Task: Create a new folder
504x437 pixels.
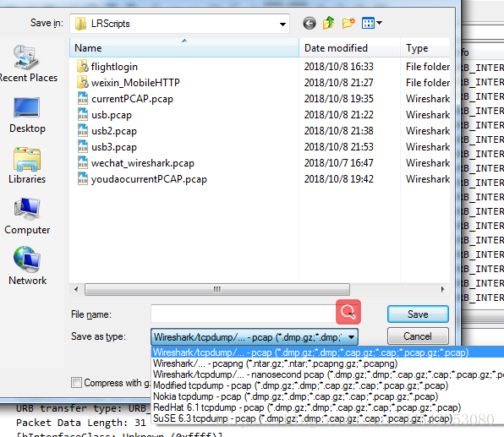Action: point(348,23)
